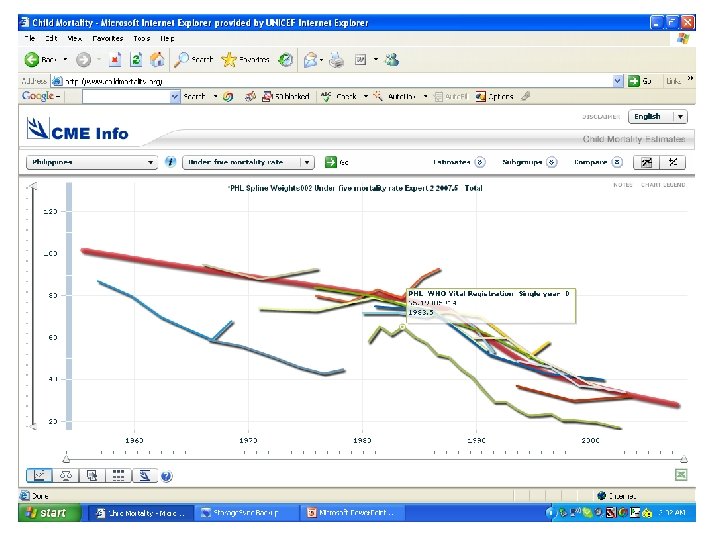
Task: Click the Stop loading icon
Action: pos(115,60)
